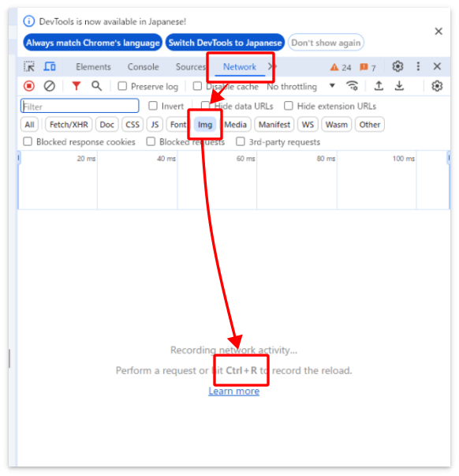The image size is (459, 476).
Task: Close the DevTools panel
Action: tap(437, 66)
